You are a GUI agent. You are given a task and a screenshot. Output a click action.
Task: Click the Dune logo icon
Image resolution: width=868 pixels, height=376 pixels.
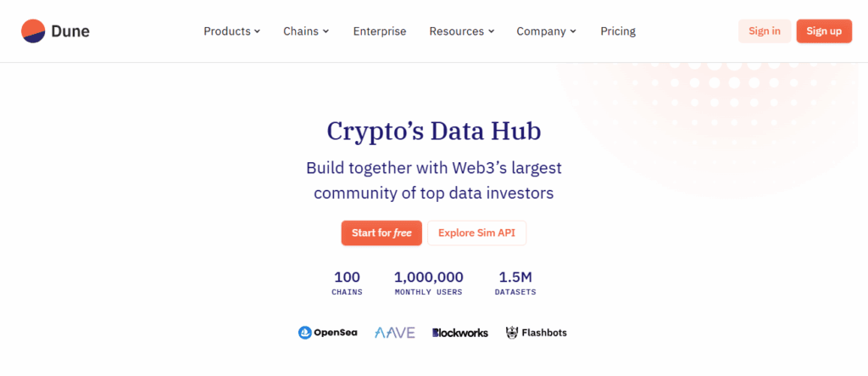33,31
